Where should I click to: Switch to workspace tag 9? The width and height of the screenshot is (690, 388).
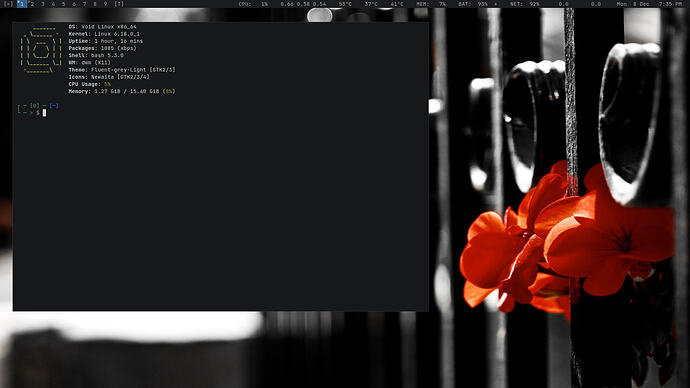tap(105, 4)
